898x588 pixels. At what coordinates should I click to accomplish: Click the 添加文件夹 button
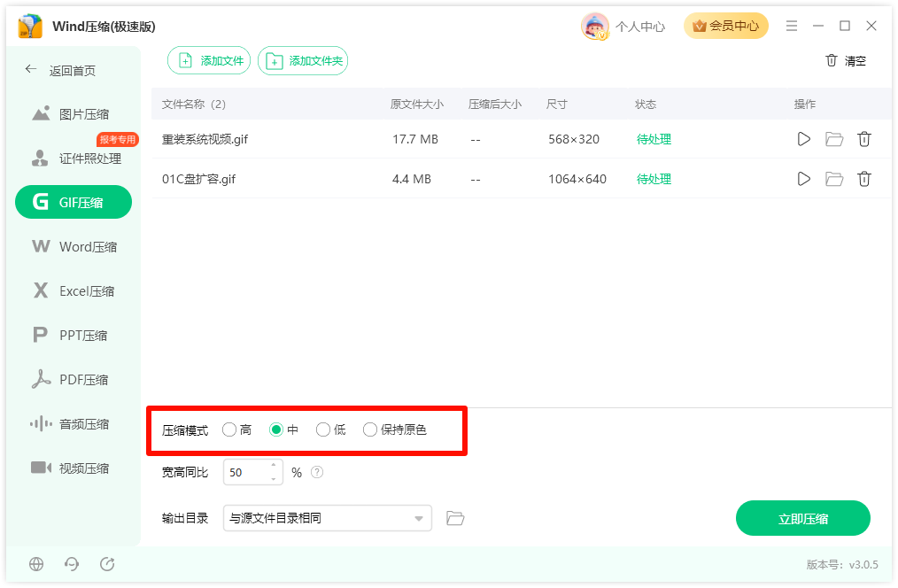point(303,61)
